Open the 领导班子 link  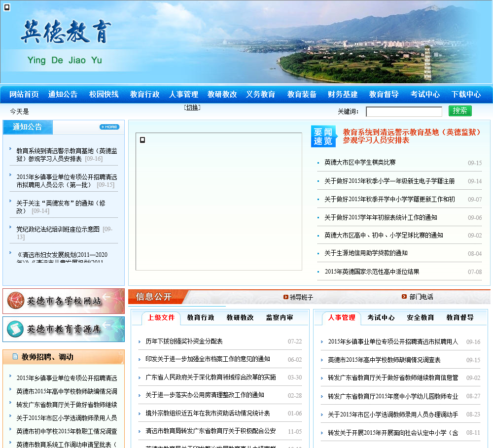tap(301, 297)
